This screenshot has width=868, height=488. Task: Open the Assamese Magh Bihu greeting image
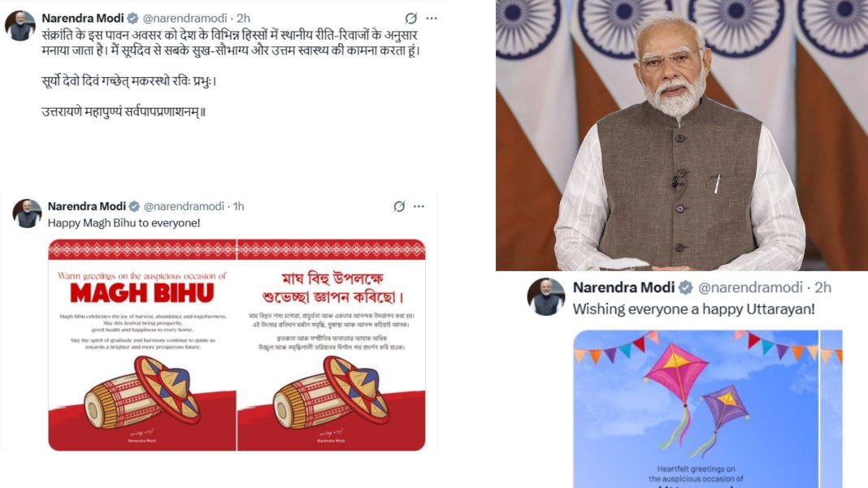[x=332, y=345]
